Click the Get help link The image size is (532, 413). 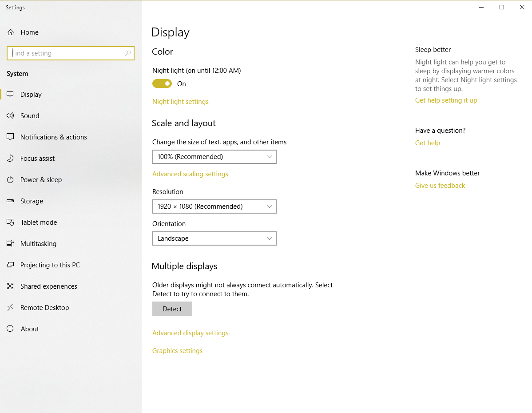coord(428,143)
